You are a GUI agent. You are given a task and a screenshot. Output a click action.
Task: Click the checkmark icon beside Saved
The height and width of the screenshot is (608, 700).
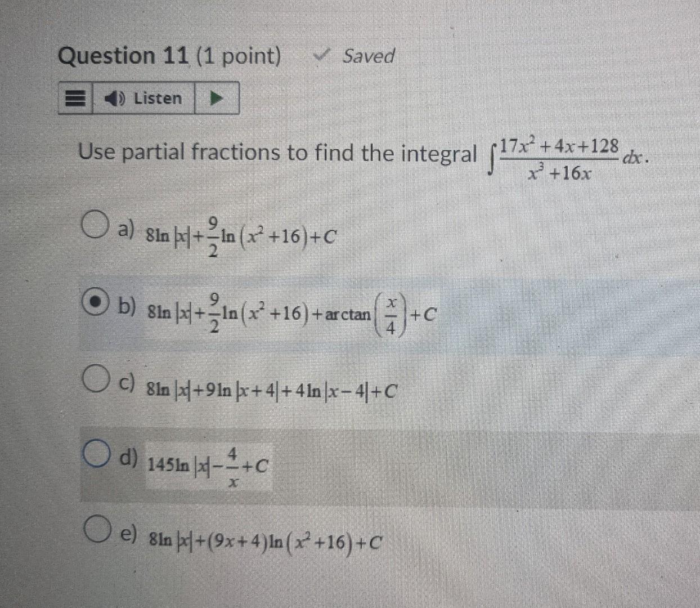click(x=321, y=55)
